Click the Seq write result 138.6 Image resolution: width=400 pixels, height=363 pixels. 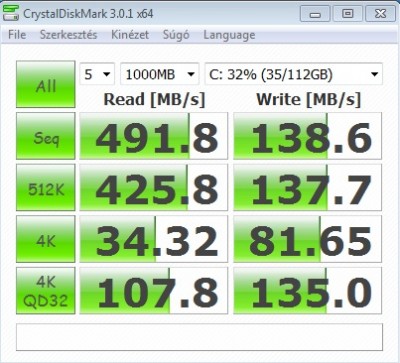coord(307,136)
